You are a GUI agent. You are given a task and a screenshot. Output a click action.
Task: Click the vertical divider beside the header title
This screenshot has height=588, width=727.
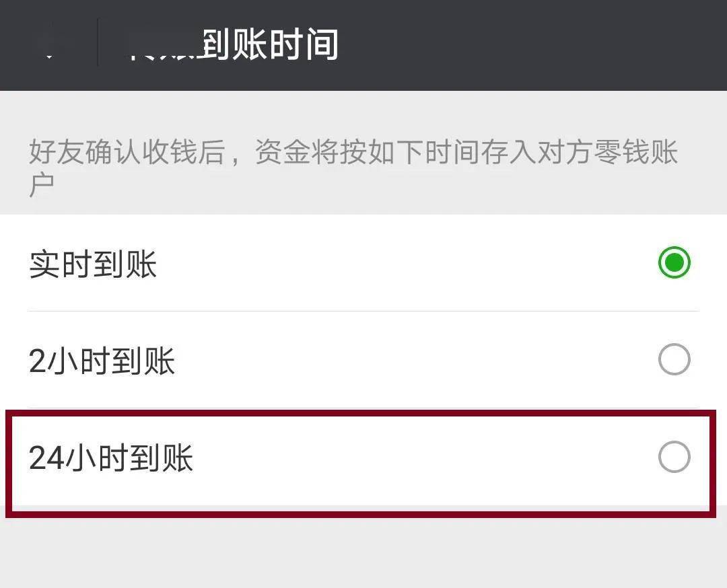click(x=98, y=42)
